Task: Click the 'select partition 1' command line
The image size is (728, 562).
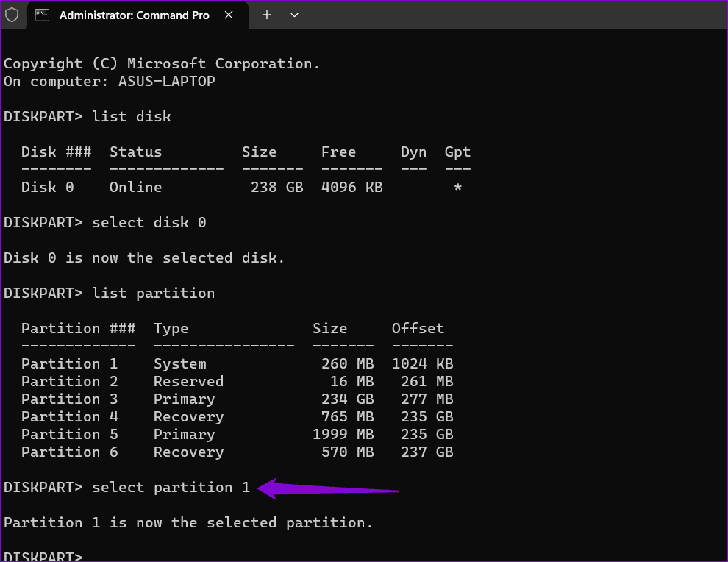Action: point(168,487)
